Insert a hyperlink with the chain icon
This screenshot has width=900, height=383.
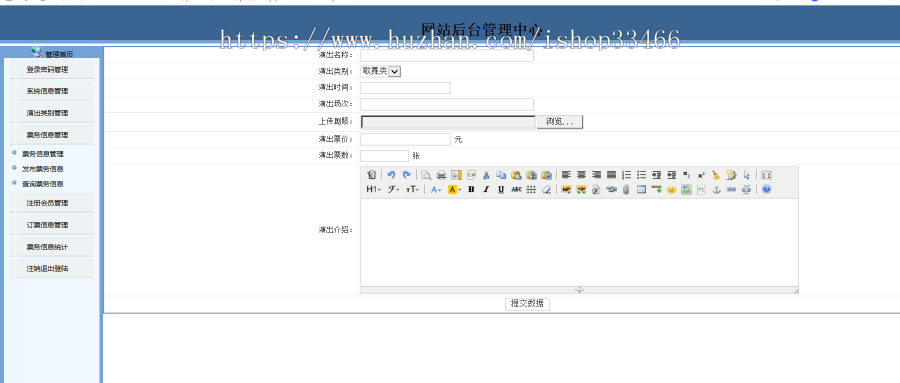(x=731, y=189)
